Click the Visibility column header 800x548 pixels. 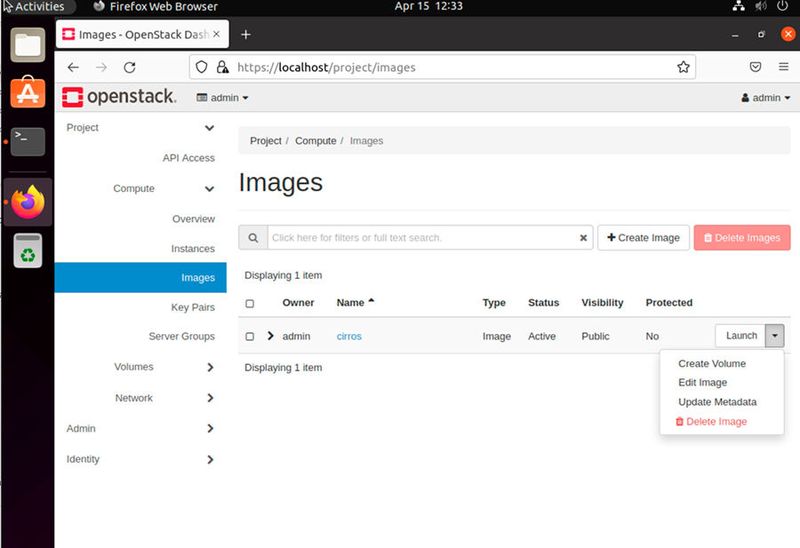tap(602, 303)
